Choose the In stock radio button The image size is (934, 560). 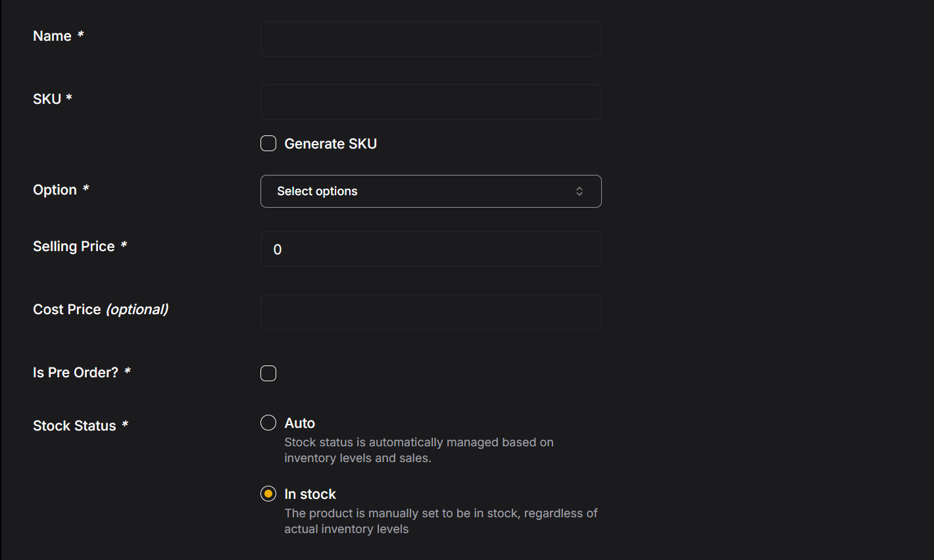(268, 494)
